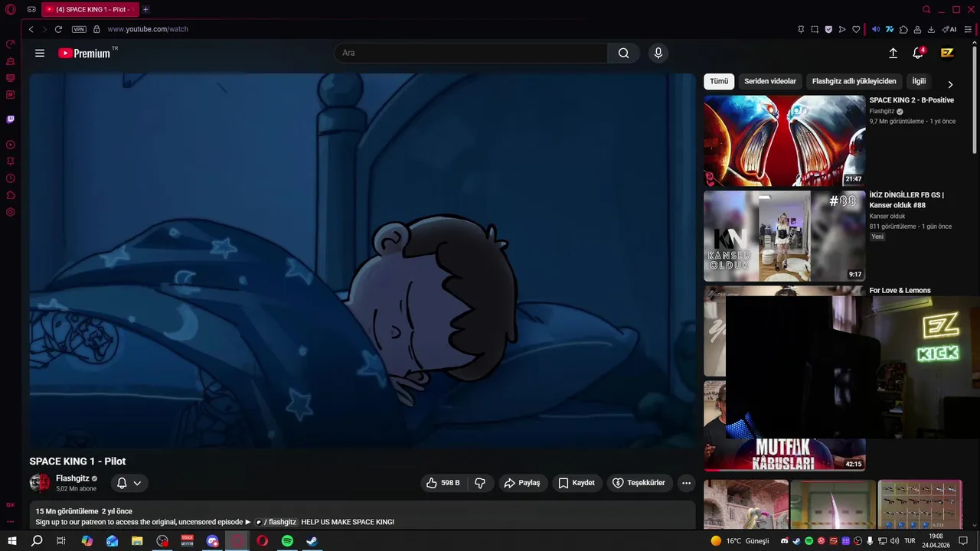The height and width of the screenshot is (551, 980).
Task: Save video to playlist with Kaydet
Action: 576,483
